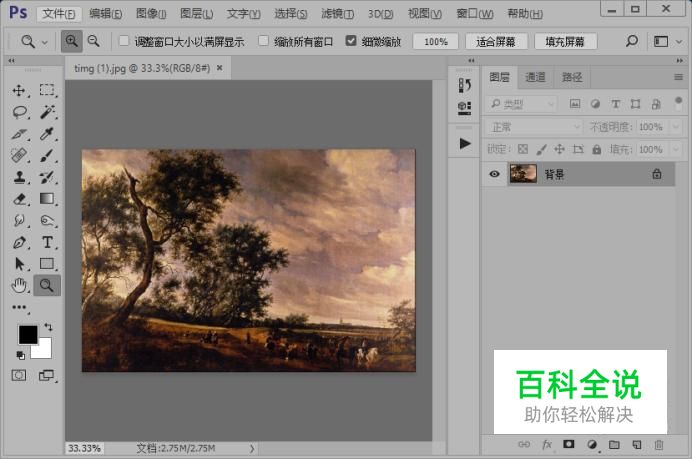Toggle Quick Mask mode
Screen dimensions: 692x459
click(19, 376)
